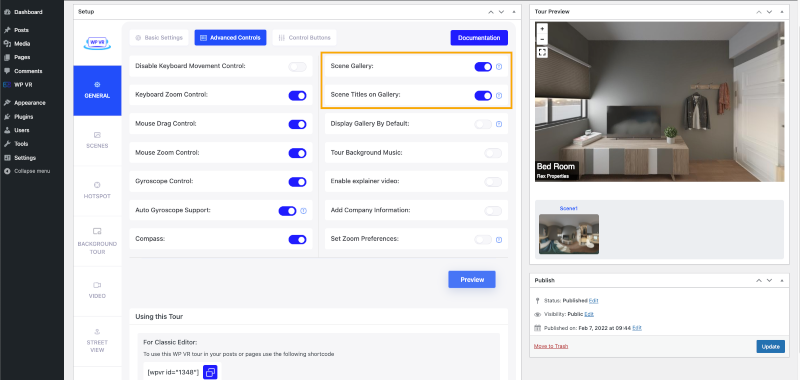
Task: Select the VIDEO vertical tab
Action: (97, 290)
